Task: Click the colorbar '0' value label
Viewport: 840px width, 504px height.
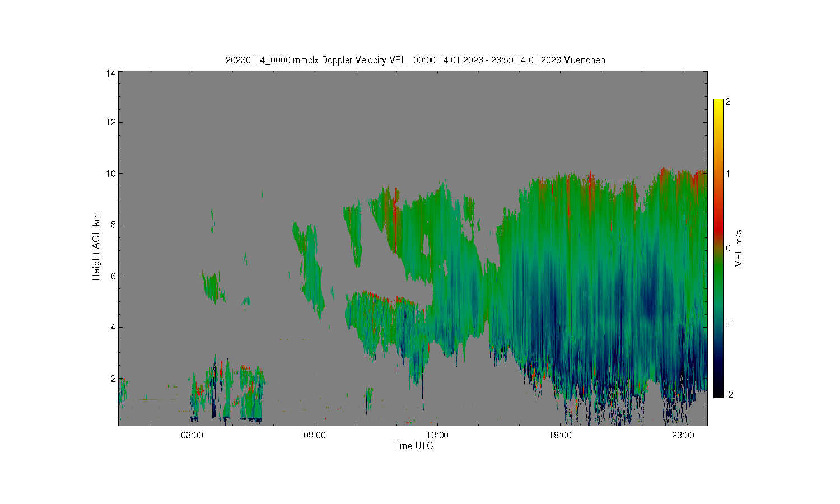Action: [x=728, y=248]
